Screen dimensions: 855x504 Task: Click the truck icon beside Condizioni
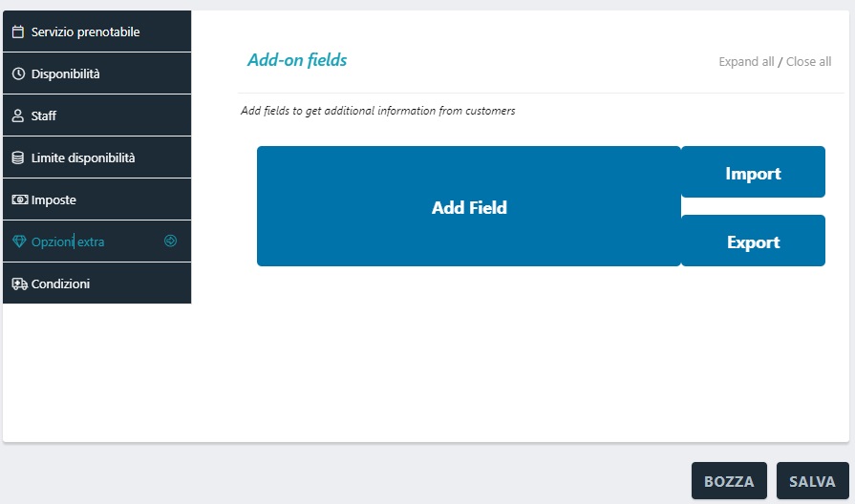[x=18, y=283]
